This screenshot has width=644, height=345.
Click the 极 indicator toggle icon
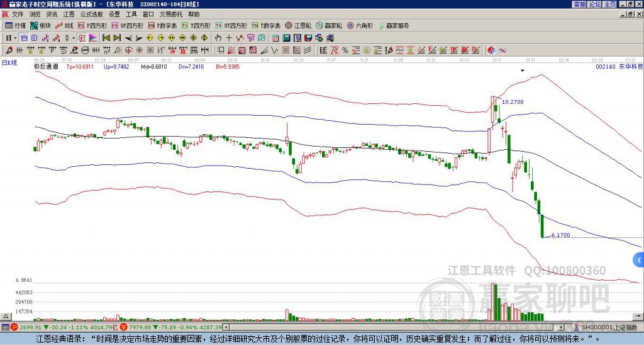click(82, 38)
